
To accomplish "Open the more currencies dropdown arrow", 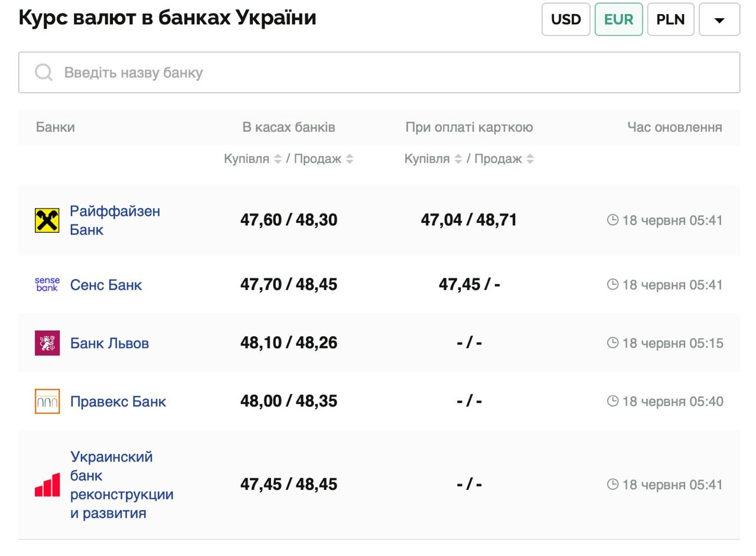I will (x=719, y=19).
